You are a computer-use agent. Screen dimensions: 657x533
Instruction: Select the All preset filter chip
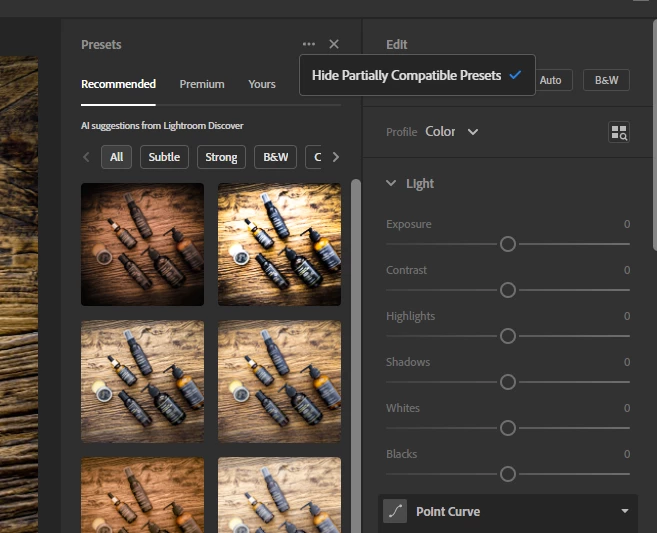click(x=116, y=157)
